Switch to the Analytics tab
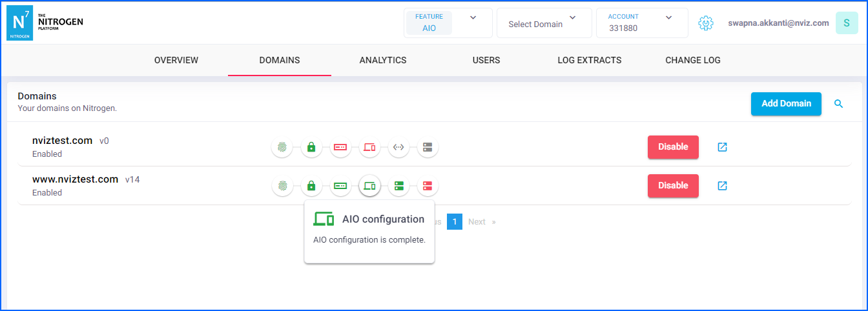 click(x=383, y=61)
